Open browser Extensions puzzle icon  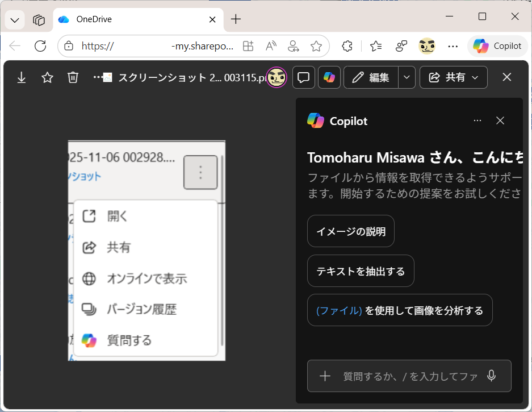pos(347,46)
